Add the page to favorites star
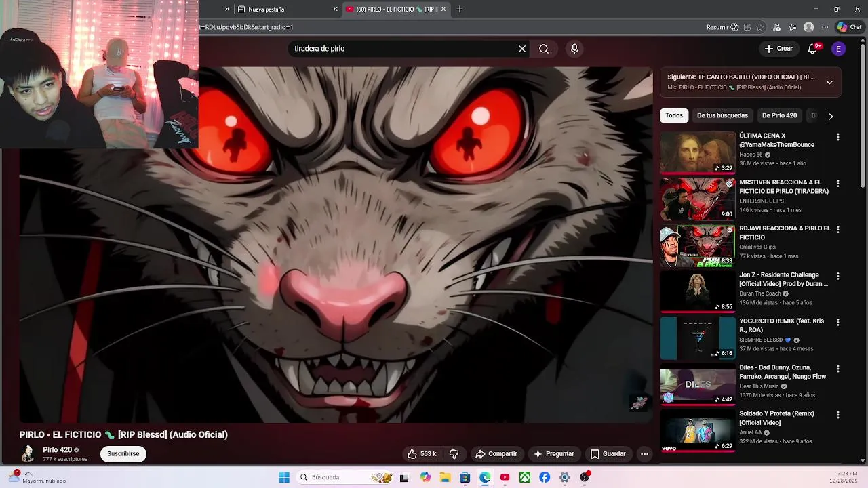 click(x=760, y=27)
